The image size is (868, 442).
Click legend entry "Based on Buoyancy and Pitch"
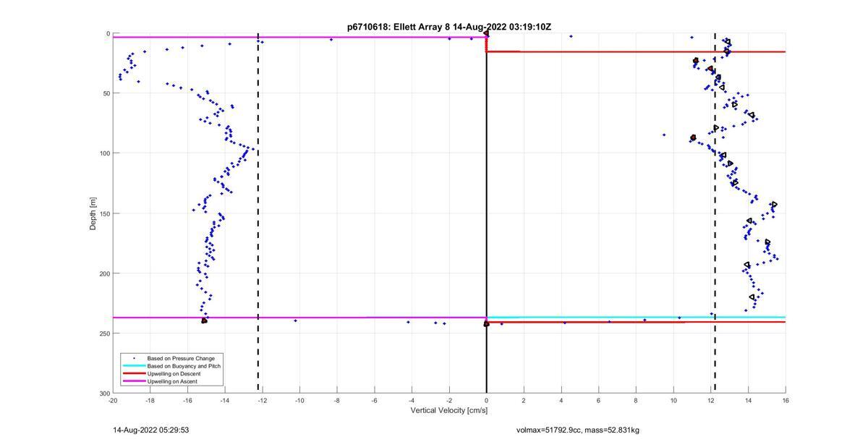[184, 366]
